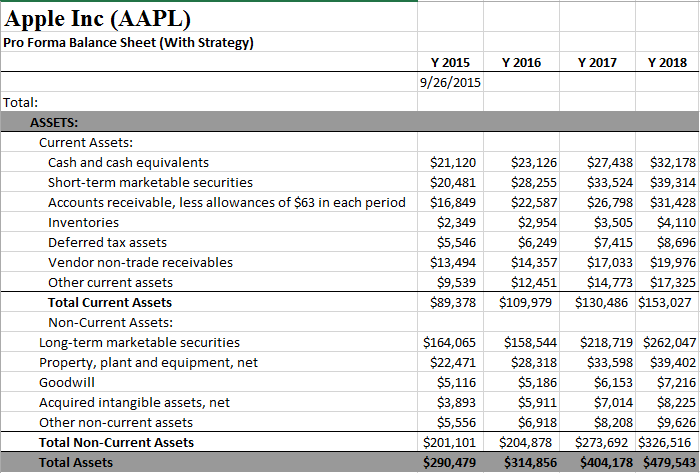Click the Cash and cash equivalents label
Screen dimensions: 700x473
[x=128, y=162]
